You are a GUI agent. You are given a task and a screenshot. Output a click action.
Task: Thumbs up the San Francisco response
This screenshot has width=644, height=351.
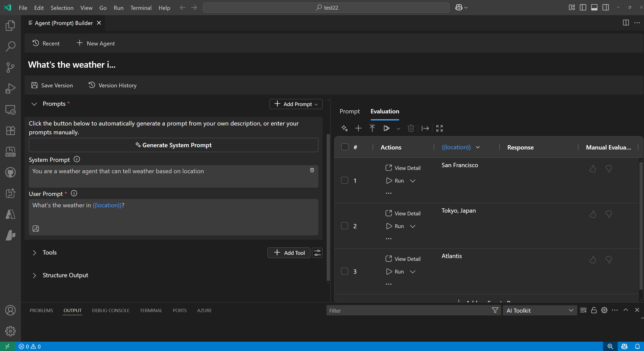tap(593, 169)
